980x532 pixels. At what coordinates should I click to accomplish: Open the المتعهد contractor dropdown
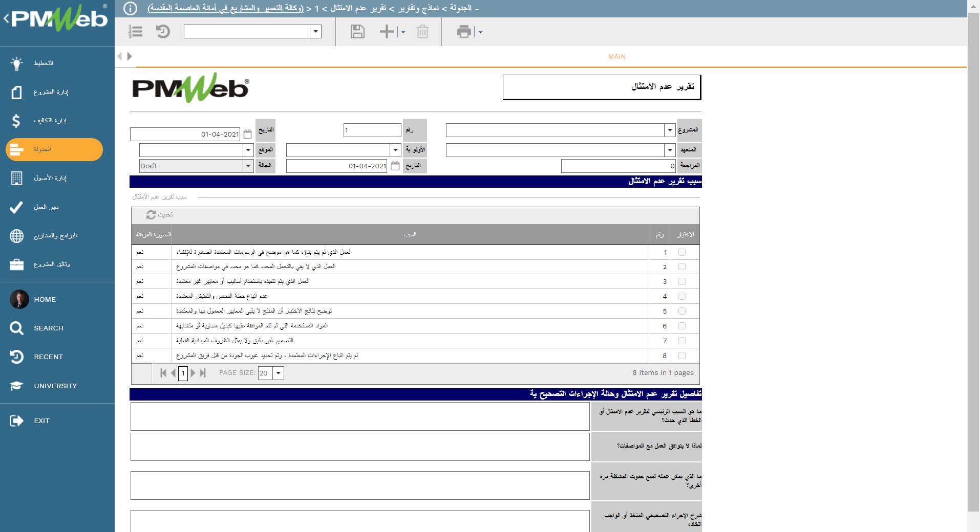tap(670, 150)
